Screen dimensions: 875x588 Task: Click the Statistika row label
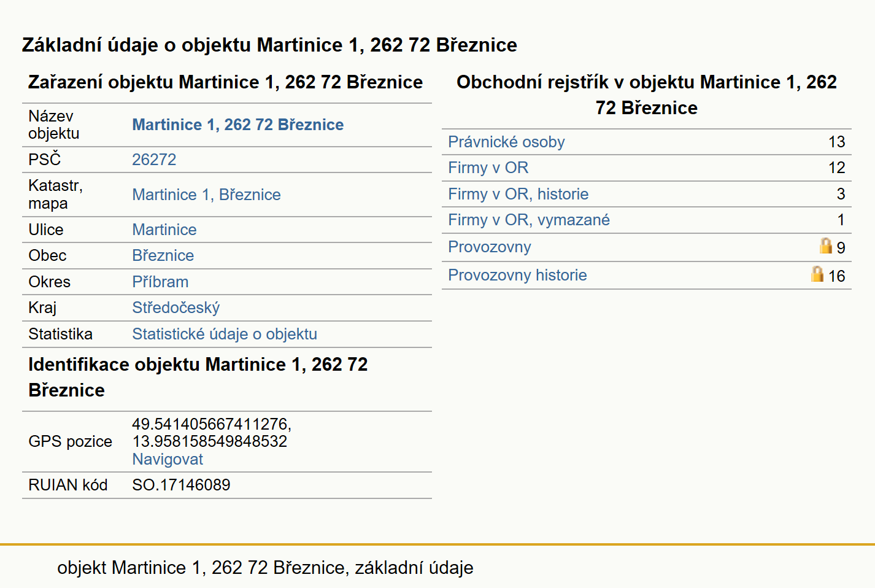[60, 334]
